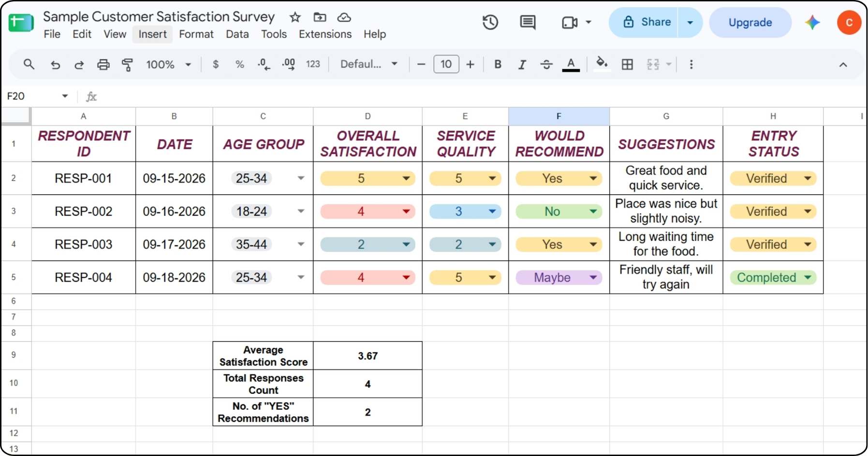Open the fill color picker
This screenshot has height=456, width=868.
point(602,64)
